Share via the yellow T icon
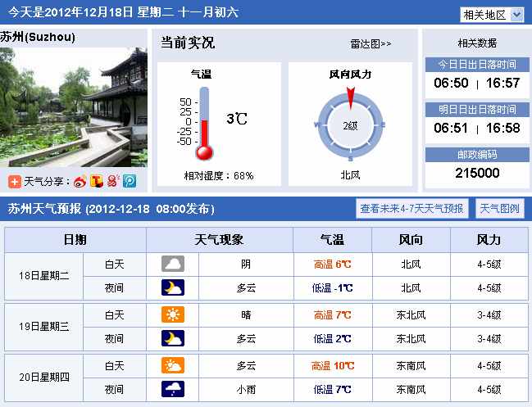532x407 pixels. coord(96,181)
